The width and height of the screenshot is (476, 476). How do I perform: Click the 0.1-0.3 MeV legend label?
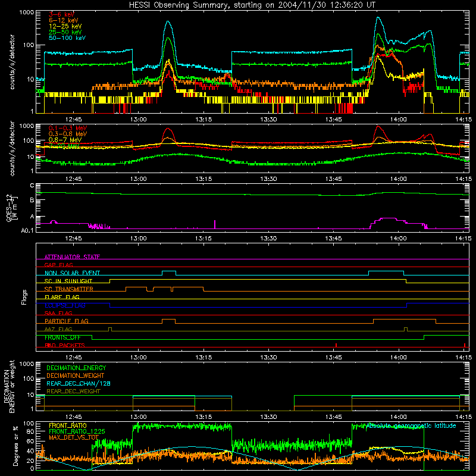point(67,128)
